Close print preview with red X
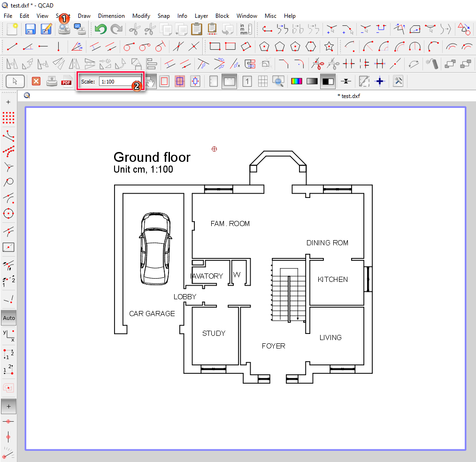 [x=36, y=81]
